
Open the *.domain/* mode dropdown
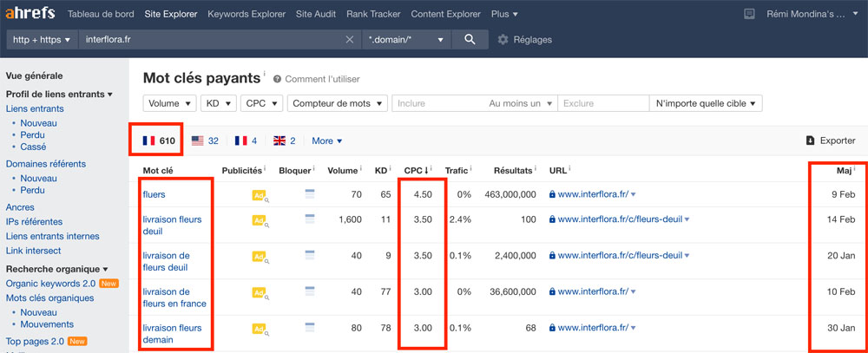[x=407, y=39]
